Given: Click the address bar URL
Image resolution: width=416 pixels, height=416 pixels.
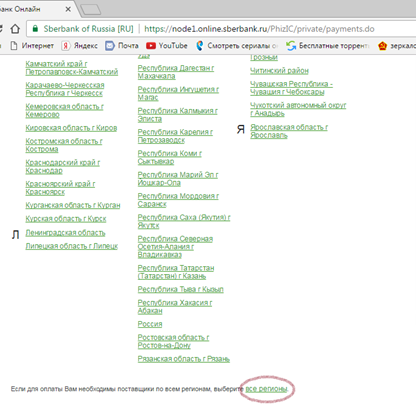Looking at the screenshot, I should point(259,29).
